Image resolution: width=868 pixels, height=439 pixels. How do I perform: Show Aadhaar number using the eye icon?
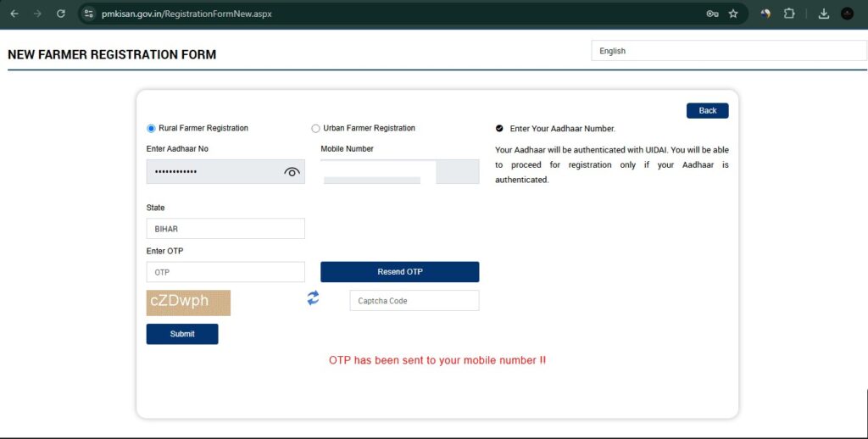292,172
